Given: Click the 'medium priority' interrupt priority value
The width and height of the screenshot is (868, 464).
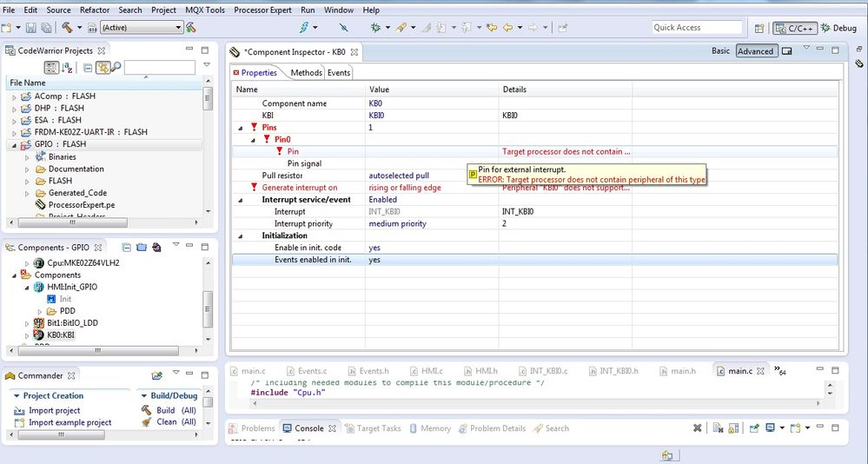Looking at the screenshot, I should coord(432,223).
